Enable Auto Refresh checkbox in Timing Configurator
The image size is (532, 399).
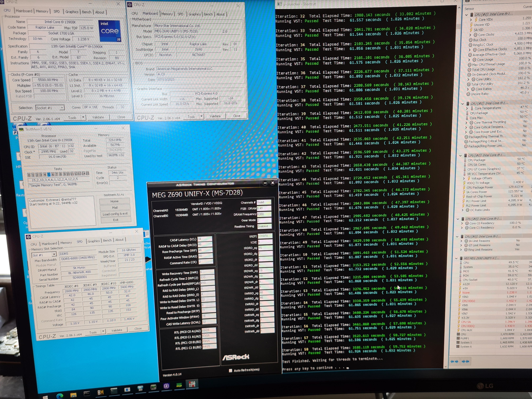click(230, 370)
